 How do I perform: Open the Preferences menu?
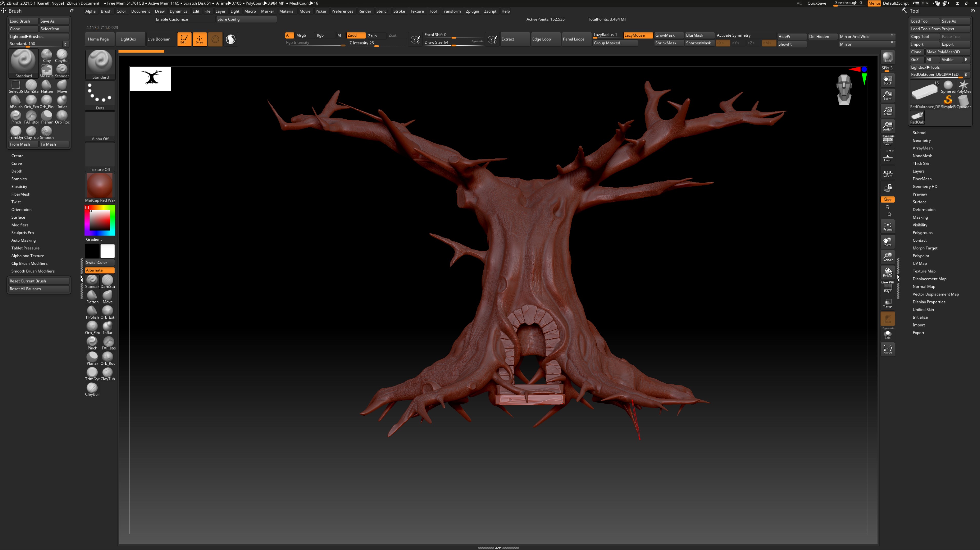342,12
